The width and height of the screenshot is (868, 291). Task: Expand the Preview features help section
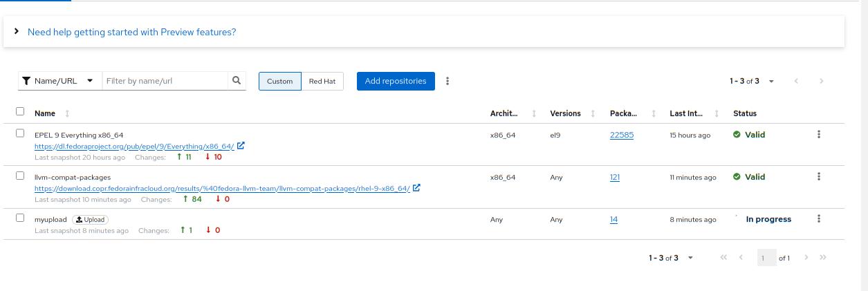click(x=17, y=32)
